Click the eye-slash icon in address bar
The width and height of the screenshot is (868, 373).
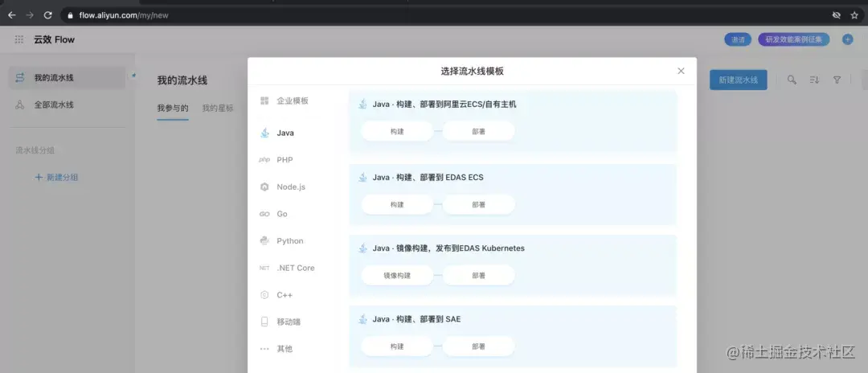[x=837, y=15]
